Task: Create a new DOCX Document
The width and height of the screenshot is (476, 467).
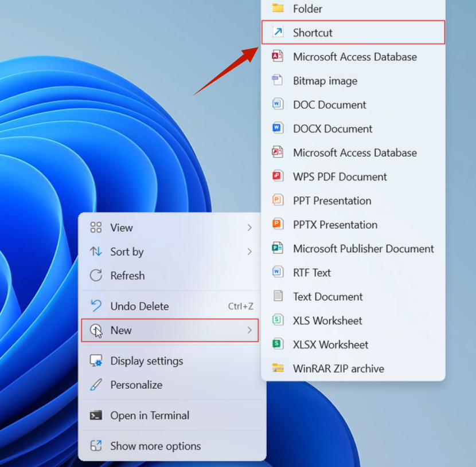Action: point(353,128)
